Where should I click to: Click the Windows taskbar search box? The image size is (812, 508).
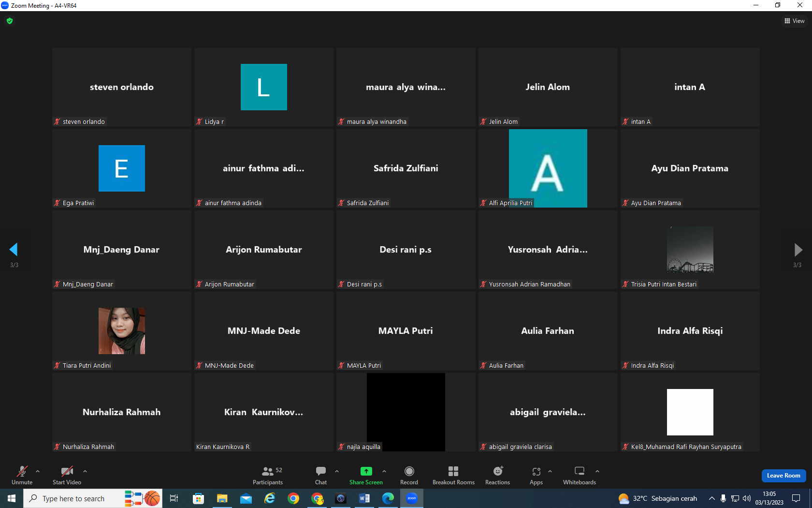(73, 498)
